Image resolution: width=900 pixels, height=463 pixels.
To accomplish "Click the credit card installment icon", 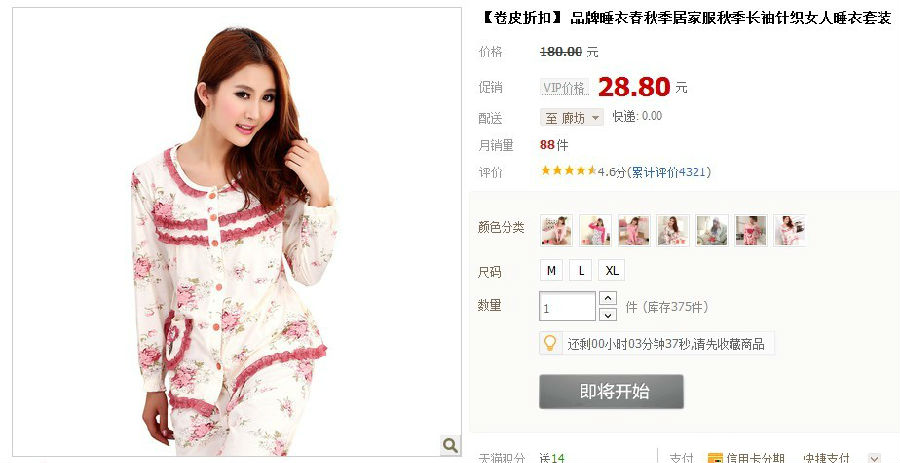I will point(715,458).
